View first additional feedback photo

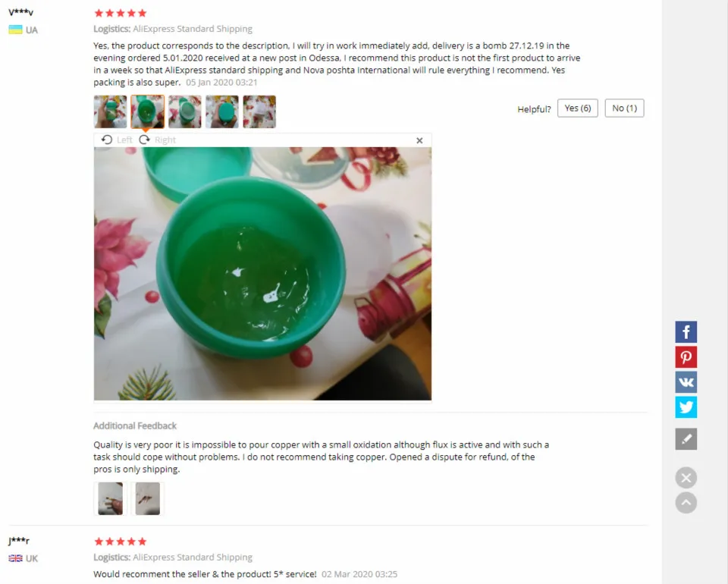[110, 498]
